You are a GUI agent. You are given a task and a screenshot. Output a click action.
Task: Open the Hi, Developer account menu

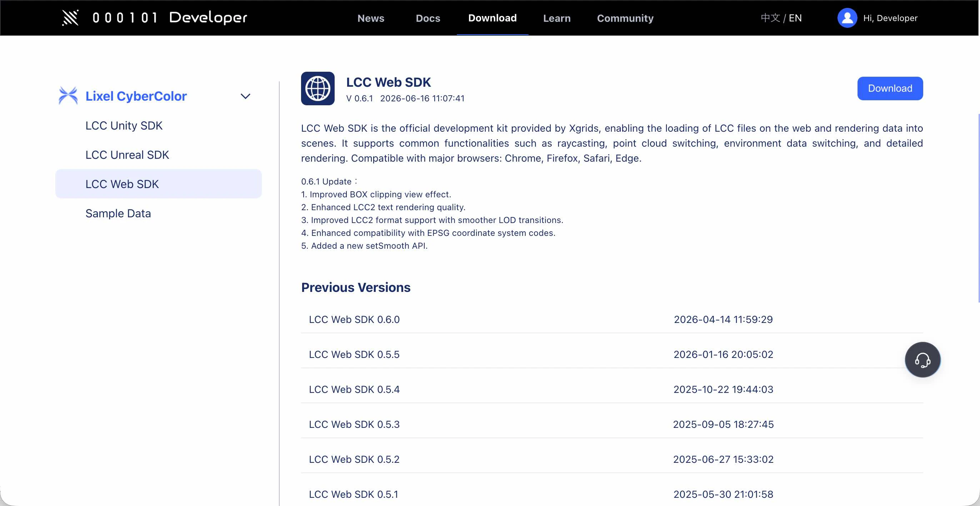890,18
